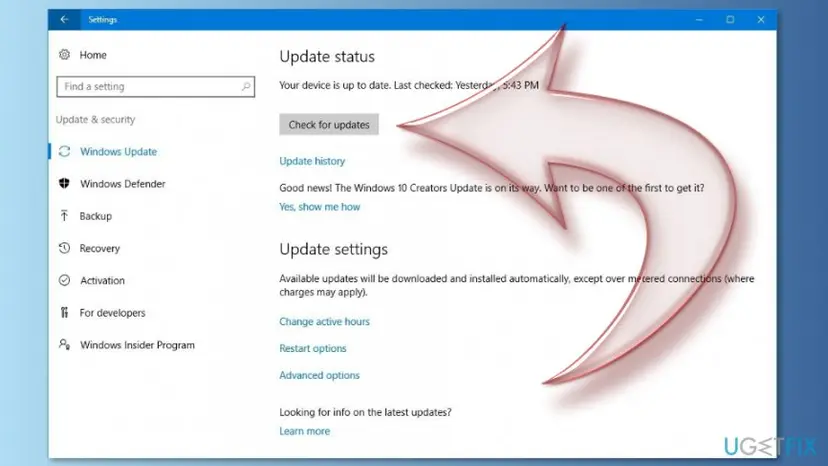The width and height of the screenshot is (828, 466).
Task: Click the For developers tools icon
Action: pyautogui.click(x=64, y=312)
